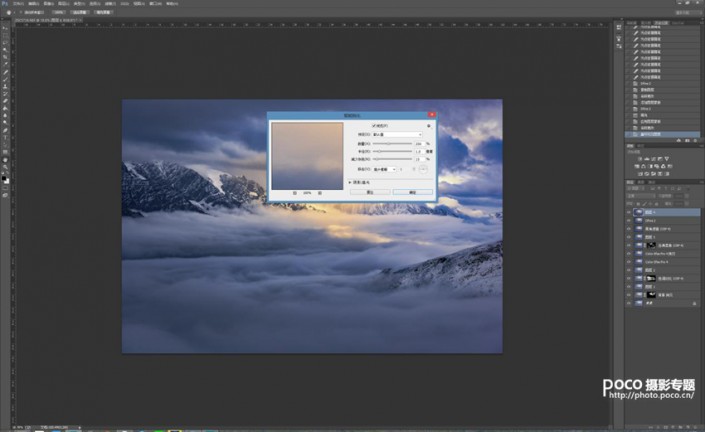Select the Type tool in the toolbar
This screenshot has width=705, height=432.
[x=5, y=137]
